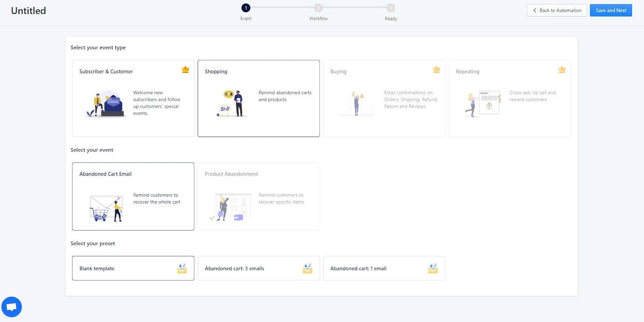Screen dimensions: 644x322
Task: Jump to step 3 Ready
Action: point(391,8)
